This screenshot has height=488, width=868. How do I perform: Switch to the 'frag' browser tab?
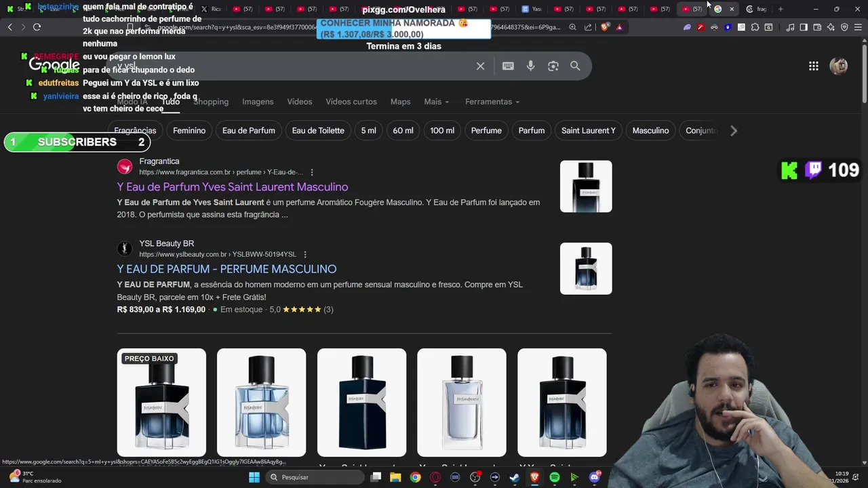pos(755,9)
